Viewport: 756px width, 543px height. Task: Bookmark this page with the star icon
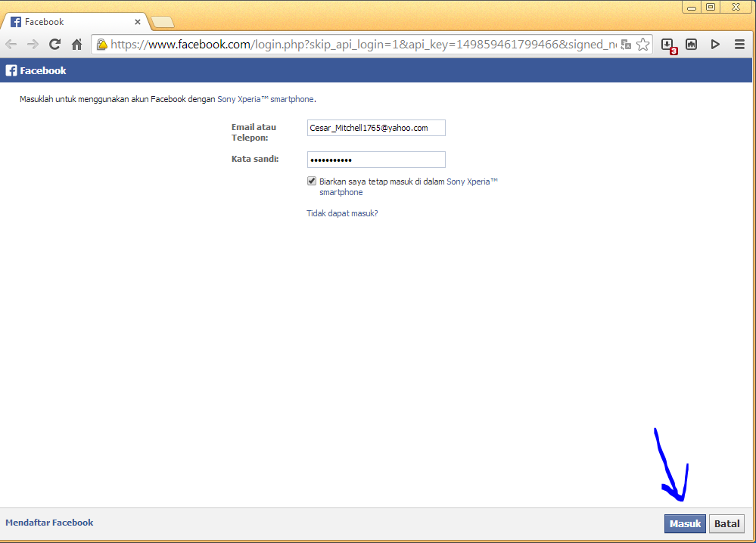[x=642, y=45]
